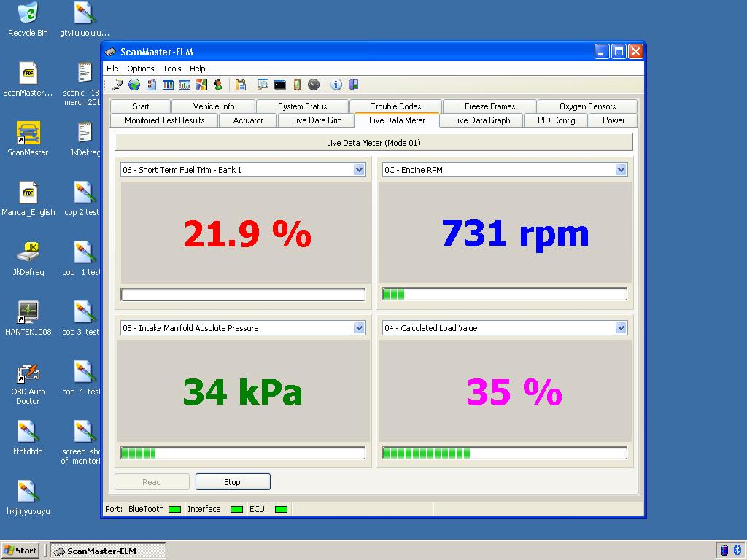Click ScanMaster-ELM taskbar button
This screenshot has height=560, width=747.
pos(108,551)
